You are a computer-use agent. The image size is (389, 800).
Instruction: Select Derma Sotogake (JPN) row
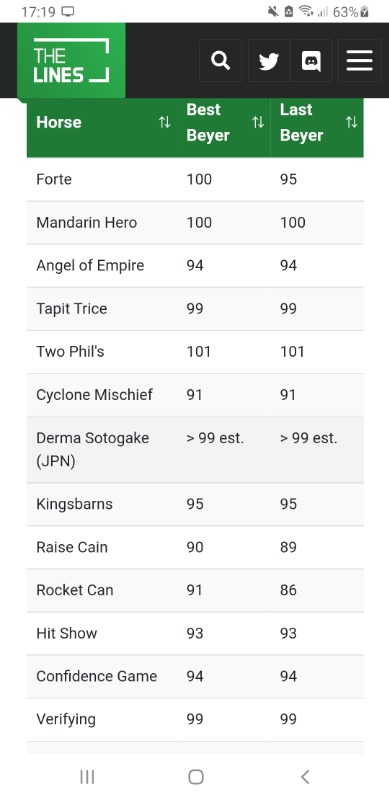[195, 449]
